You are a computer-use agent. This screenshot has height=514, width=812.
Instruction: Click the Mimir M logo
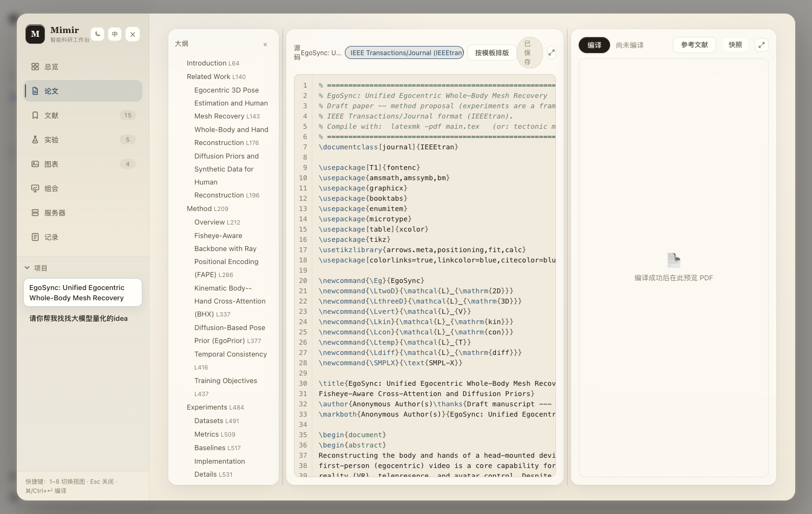pyautogui.click(x=35, y=34)
